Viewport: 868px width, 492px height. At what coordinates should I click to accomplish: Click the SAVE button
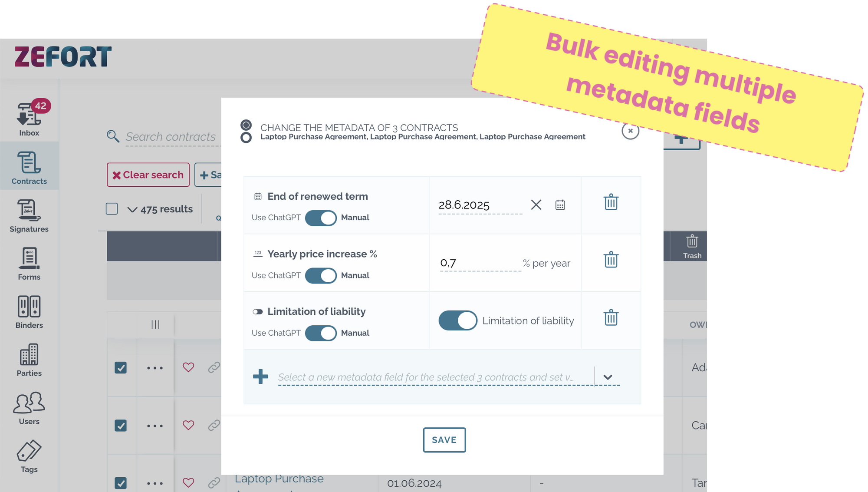[444, 440]
